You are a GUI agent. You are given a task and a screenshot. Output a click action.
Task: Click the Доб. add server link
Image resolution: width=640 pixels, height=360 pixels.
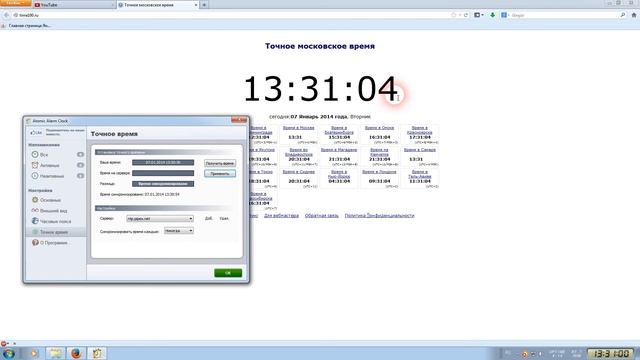click(x=209, y=219)
